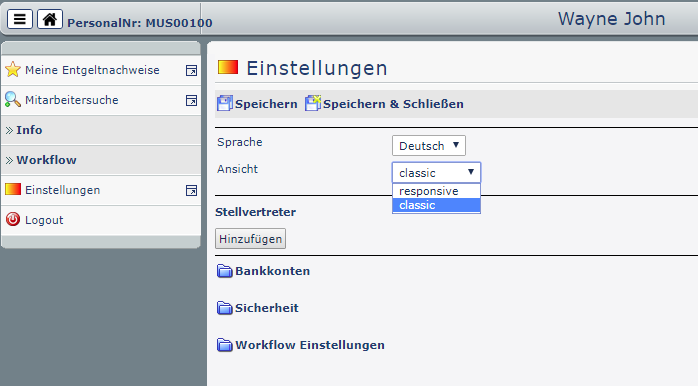698x386 pixels.
Task: Click the Wayne John user name
Action: [x=612, y=19]
